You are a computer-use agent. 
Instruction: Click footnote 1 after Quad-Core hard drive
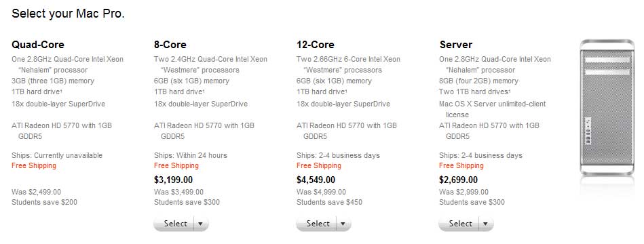pyautogui.click(x=61, y=90)
